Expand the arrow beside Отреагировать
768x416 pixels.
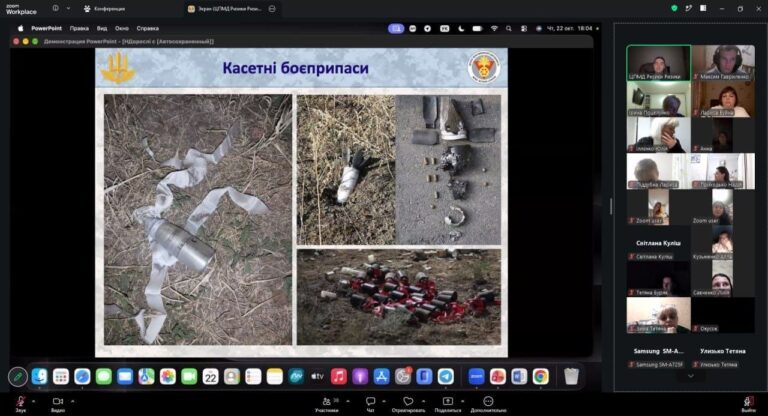click(x=424, y=401)
